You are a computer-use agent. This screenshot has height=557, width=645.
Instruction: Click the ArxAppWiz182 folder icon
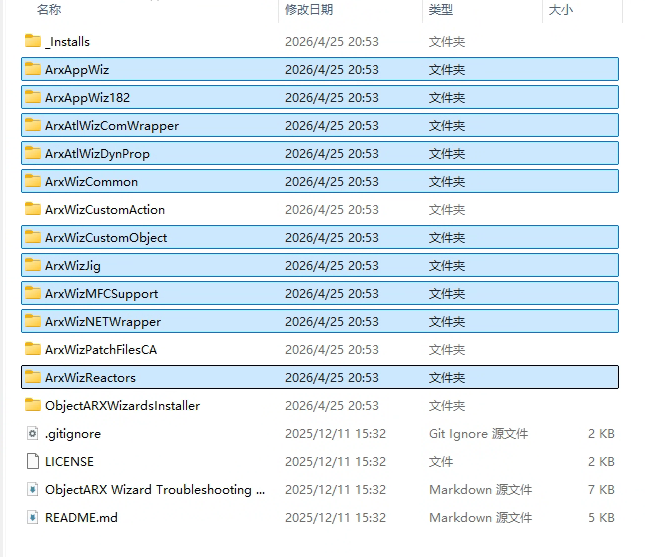pyautogui.click(x=32, y=97)
